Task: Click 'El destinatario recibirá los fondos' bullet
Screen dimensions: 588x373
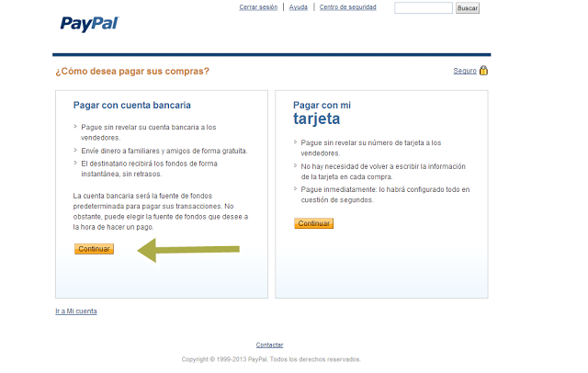Action: pos(149,169)
